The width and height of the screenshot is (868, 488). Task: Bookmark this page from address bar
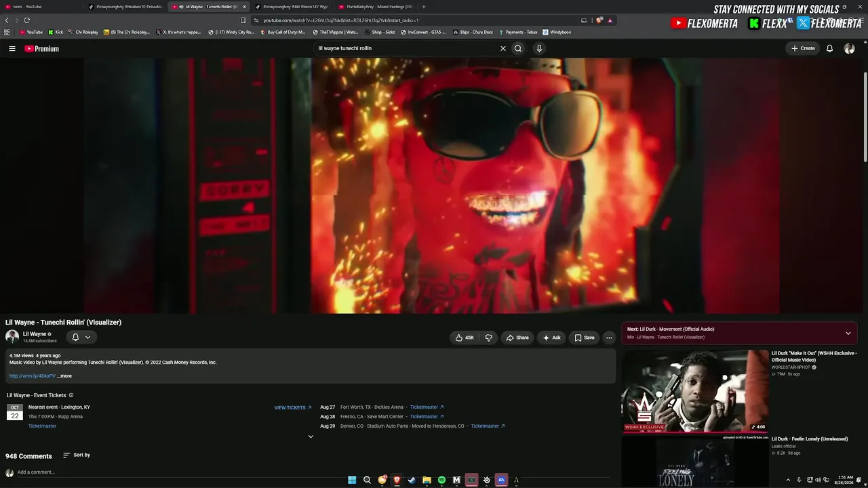pyautogui.click(x=243, y=20)
